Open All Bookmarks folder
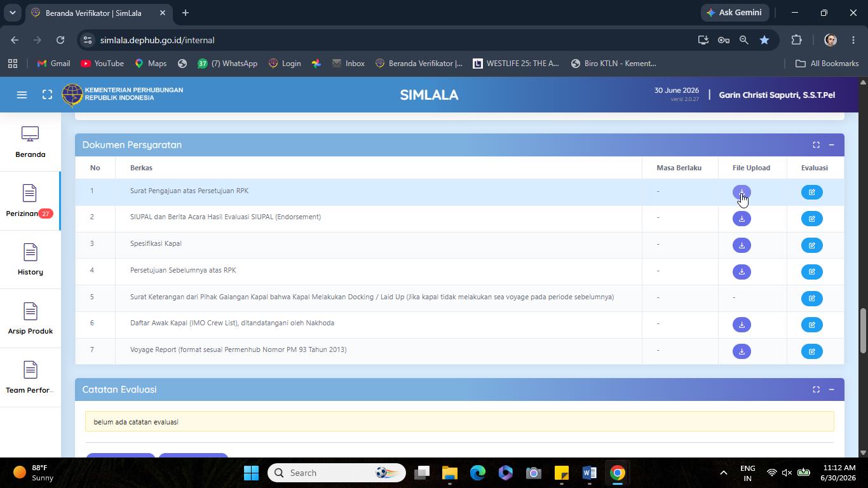The image size is (868, 488). [x=827, y=64]
